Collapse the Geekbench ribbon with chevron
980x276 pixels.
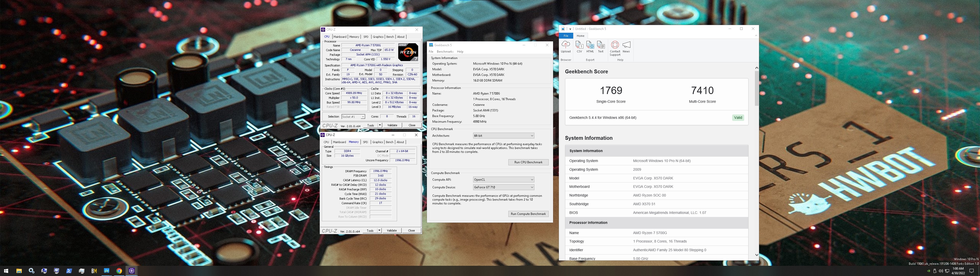pyautogui.click(x=756, y=36)
